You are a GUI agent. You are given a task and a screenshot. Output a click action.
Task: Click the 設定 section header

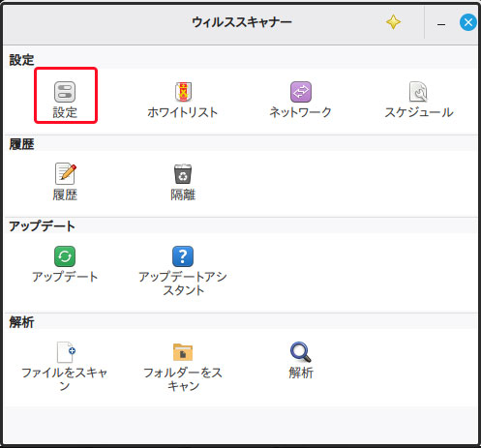pos(21,60)
